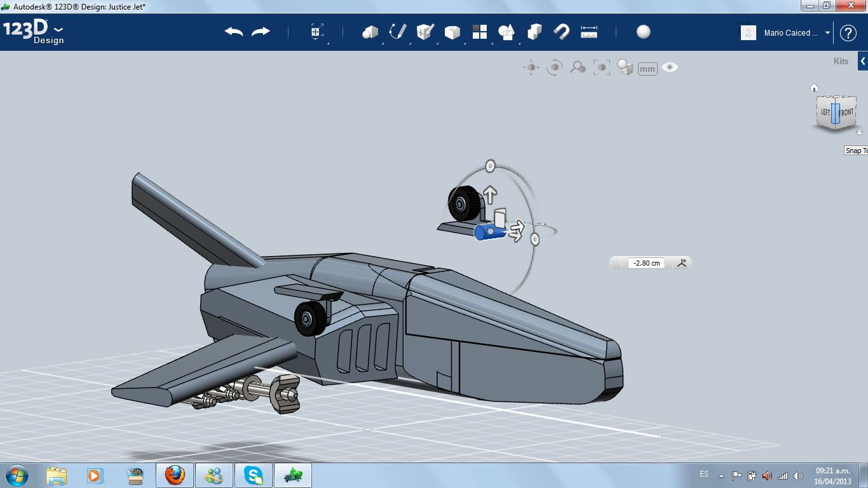868x488 pixels.
Task: Open the Pattern tool menu
Action: pos(480,32)
